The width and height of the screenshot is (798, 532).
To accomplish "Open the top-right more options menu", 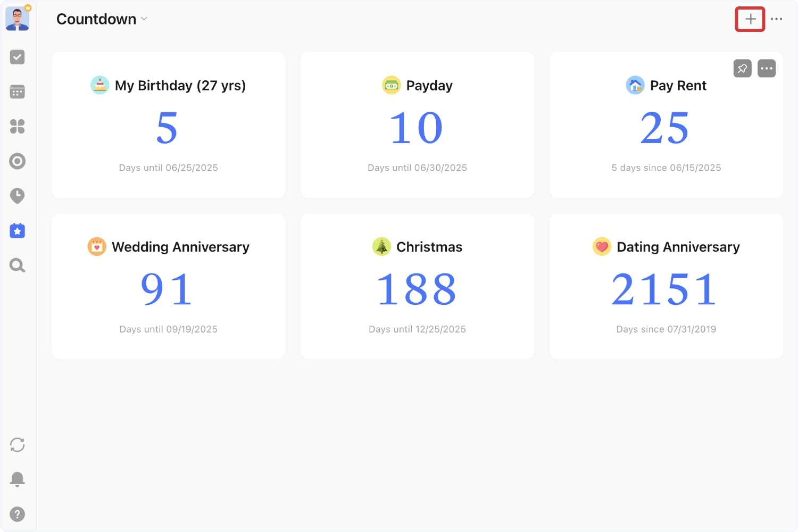I will [x=777, y=19].
